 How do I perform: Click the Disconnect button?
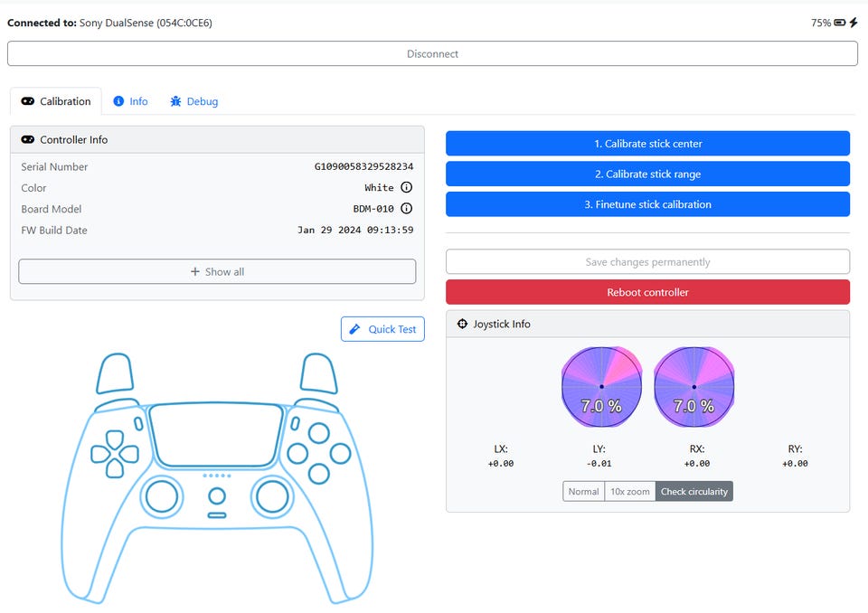coord(432,53)
